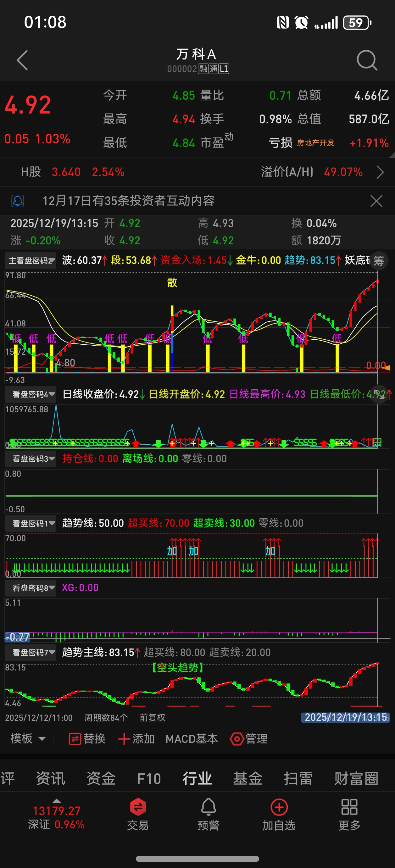The height and width of the screenshot is (868, 395).
Task: Expand the 模板 template dropdown
Action: click(x=28, y=739)
